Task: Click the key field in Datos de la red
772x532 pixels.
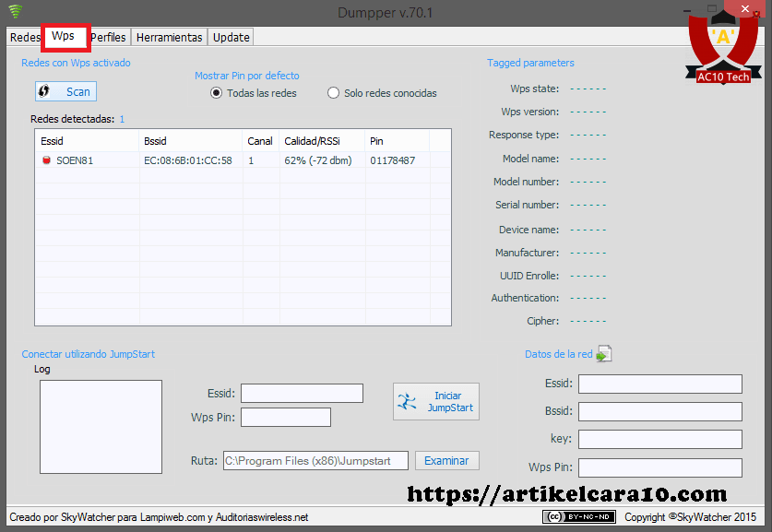Action: point(659,439)
